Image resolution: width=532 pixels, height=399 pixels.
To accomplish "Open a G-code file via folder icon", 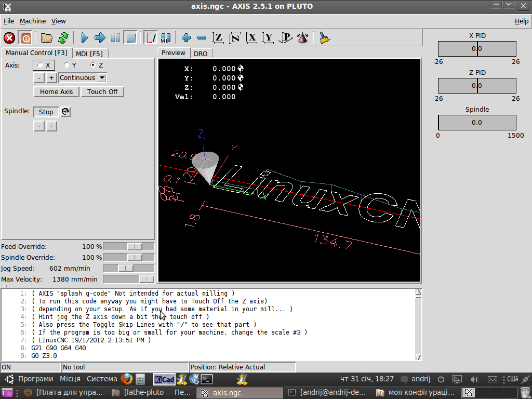I will coord(47,38).
